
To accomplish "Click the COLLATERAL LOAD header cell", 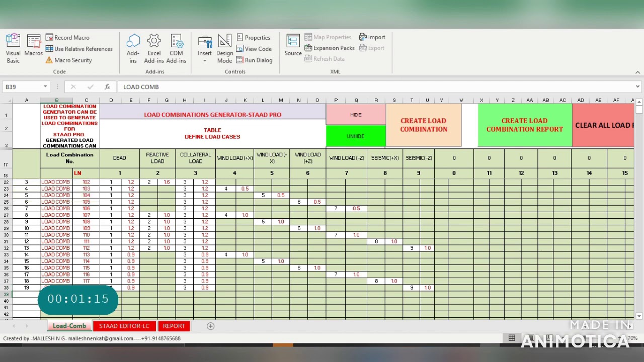I will click(195, 158).
